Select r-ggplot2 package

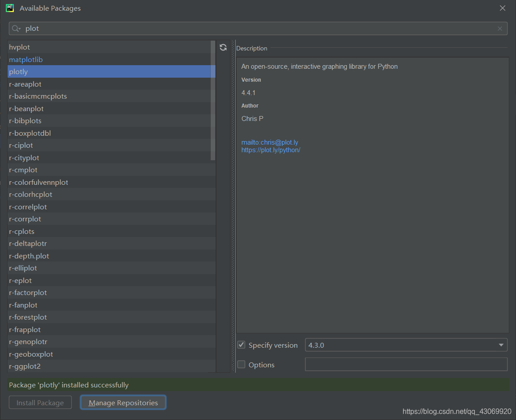click(111, 366)
